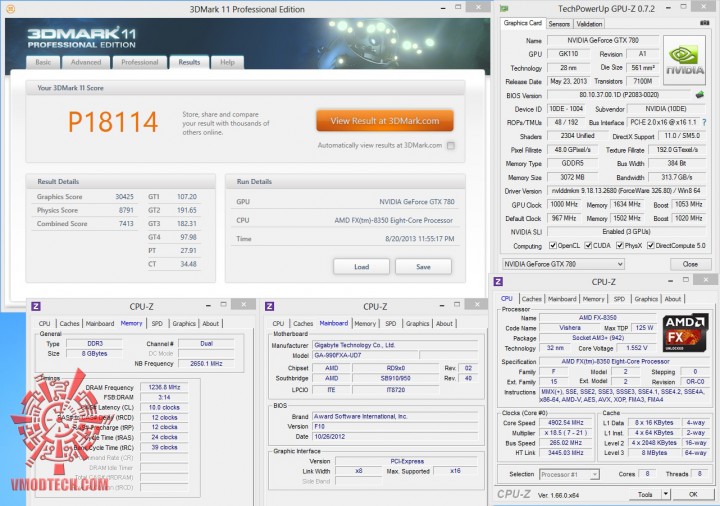Click the Tools button in CPU-Z
The width and height of the screenshot is (720, 506).
pos(645,494)
